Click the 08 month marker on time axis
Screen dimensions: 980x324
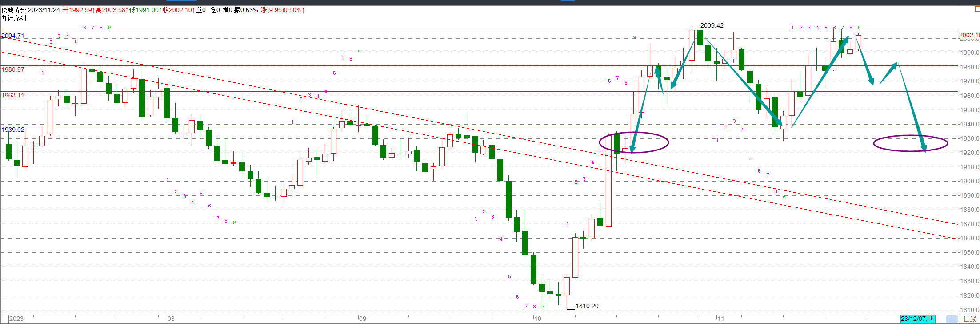click(171, 319)
